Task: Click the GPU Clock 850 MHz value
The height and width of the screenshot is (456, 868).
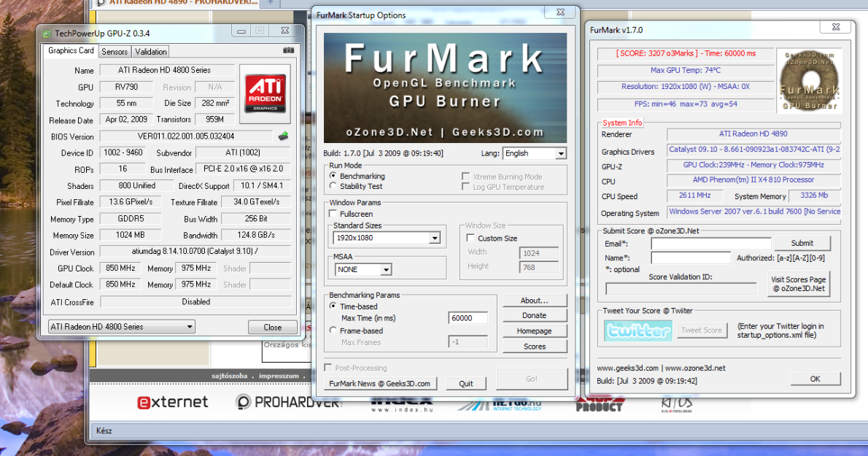Action: pyautogui.click(x=120, y=268)
